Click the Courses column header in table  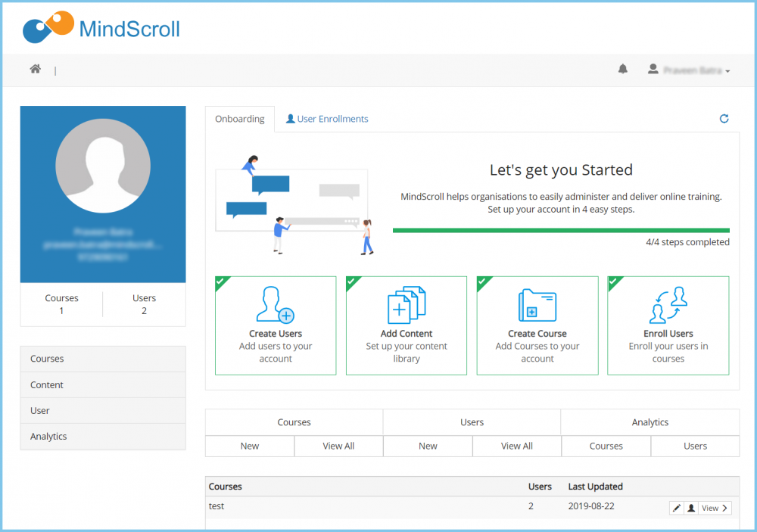[x=225, y=487]
